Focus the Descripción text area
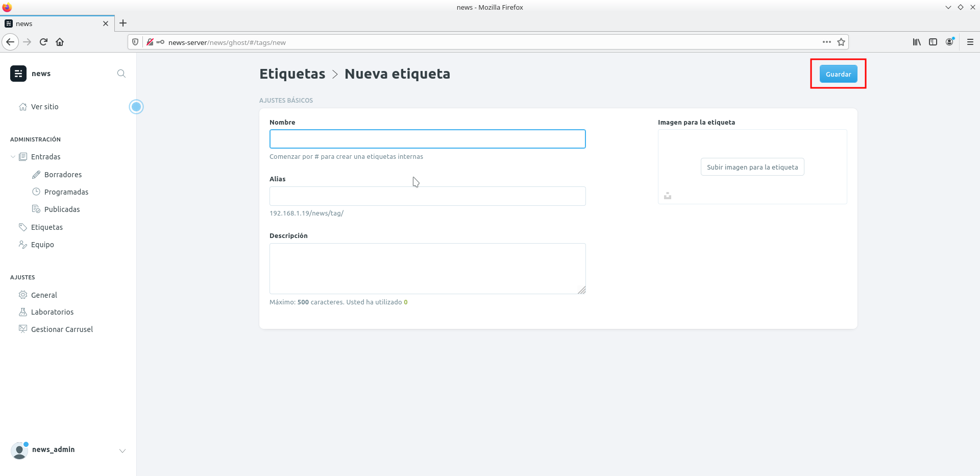 pyautogui.click(x=427, y=268)
